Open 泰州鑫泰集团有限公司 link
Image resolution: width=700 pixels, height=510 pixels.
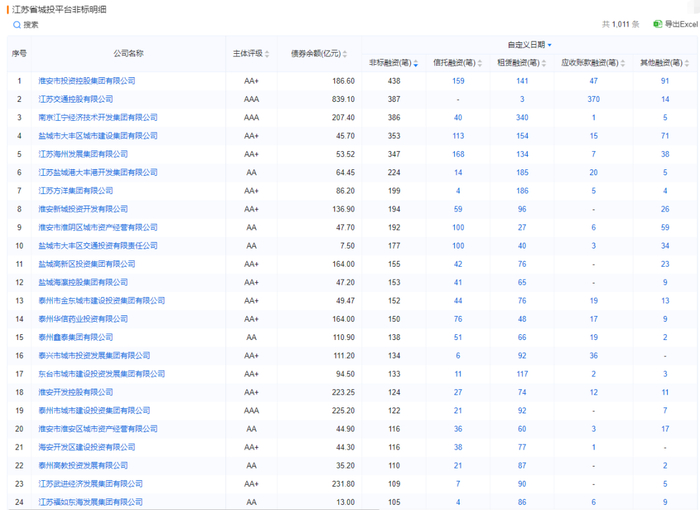(x=75, y=337)
